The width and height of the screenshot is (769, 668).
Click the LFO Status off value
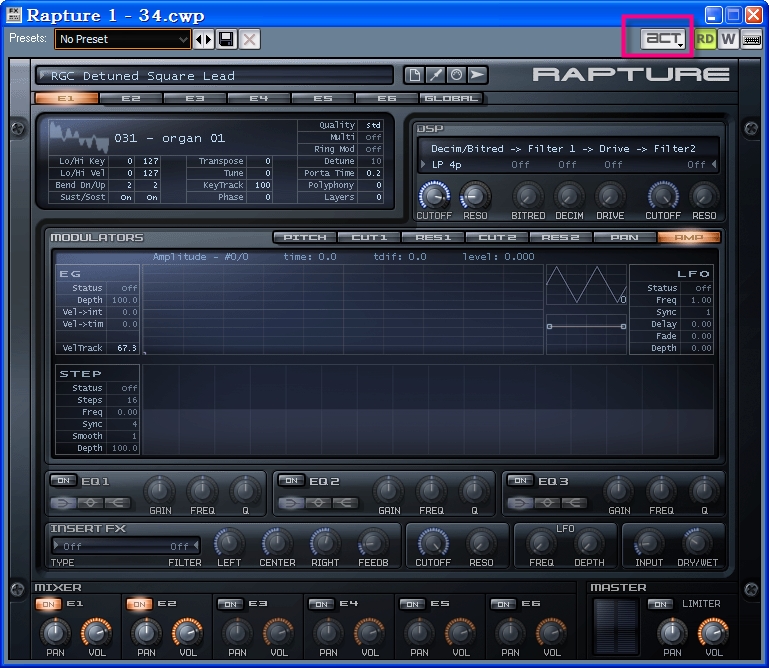702,288
